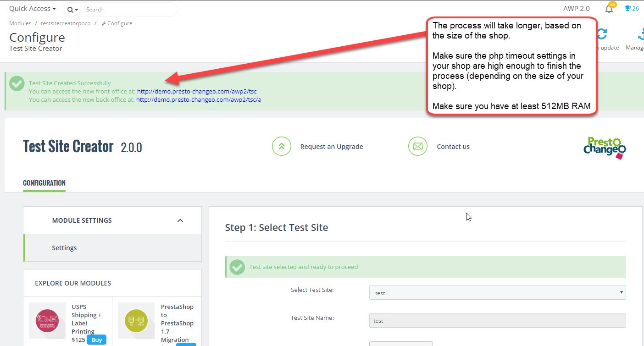Click the anchor Manage hooks icon

click(640, 34)
